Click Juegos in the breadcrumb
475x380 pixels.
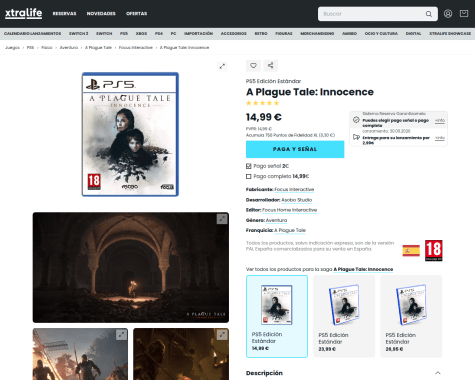coord(12,48)
